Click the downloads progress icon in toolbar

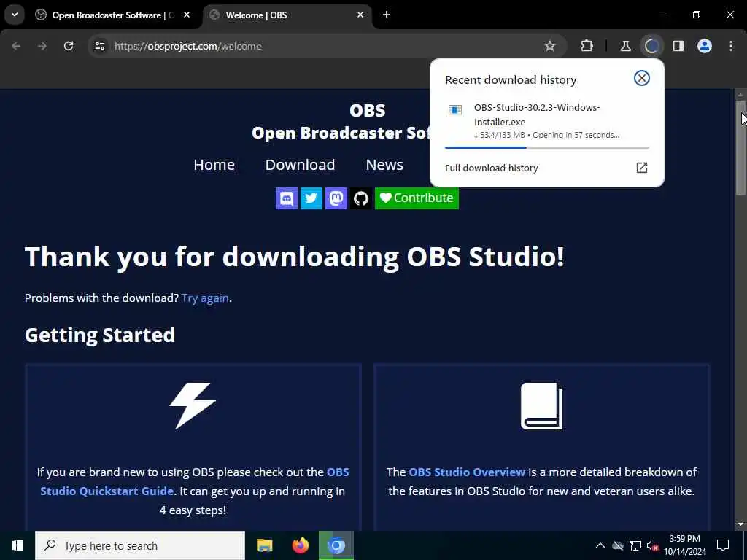point(651,46)
